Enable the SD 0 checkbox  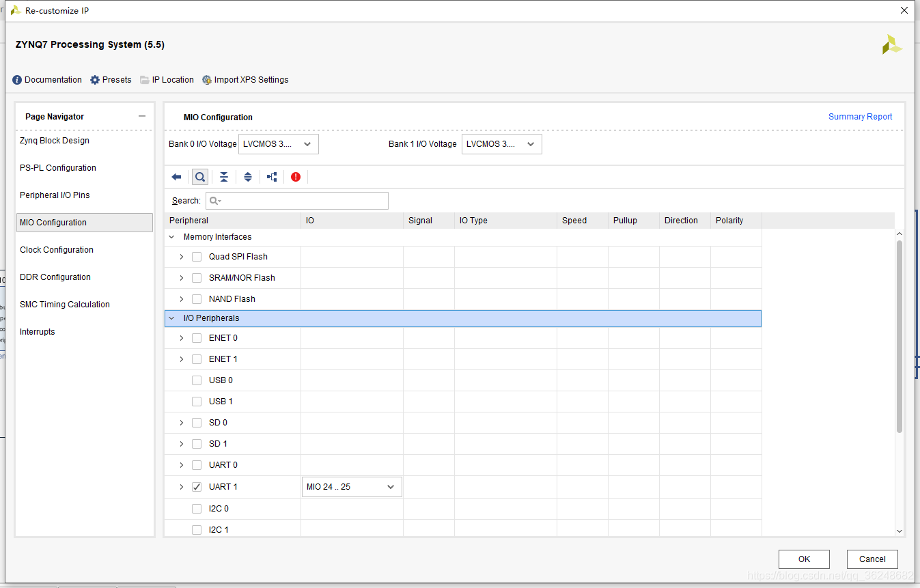tap(197, 423)
